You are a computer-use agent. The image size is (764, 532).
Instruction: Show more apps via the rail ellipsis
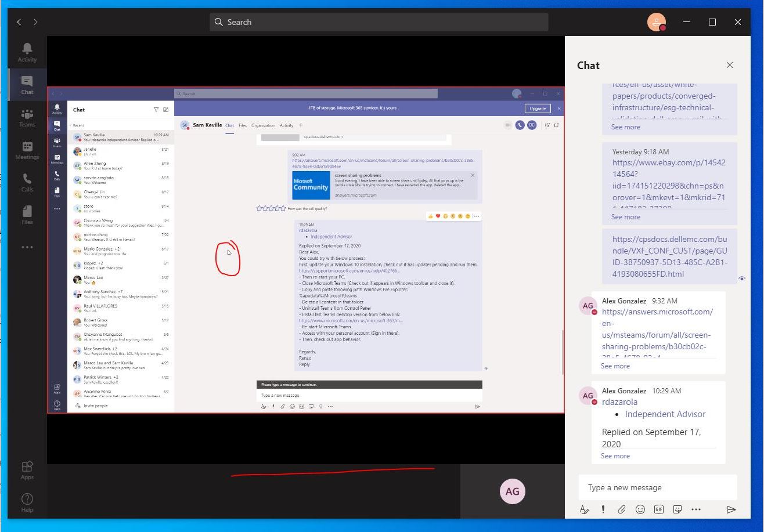point(27,247)
